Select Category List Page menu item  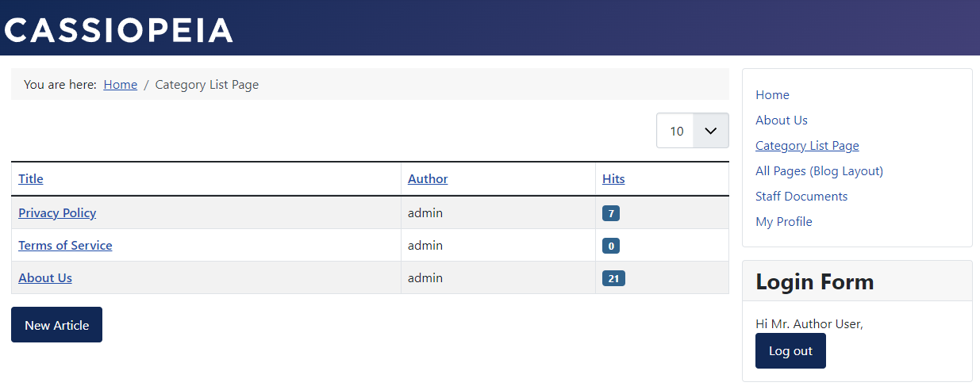pyautogui.click(x=807, y=146)
